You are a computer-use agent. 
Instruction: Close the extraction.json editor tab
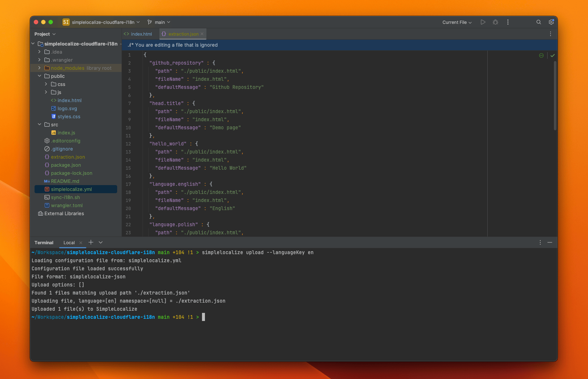click(202, 34)
